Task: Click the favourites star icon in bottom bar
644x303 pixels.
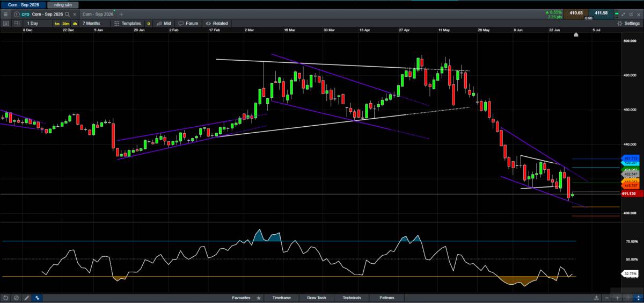Action: pos(259,298)
